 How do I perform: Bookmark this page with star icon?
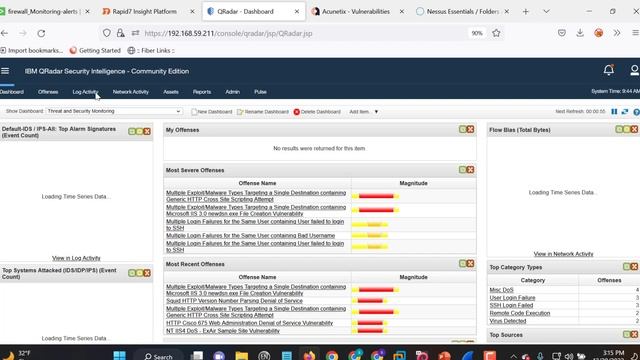pos(496,33)
